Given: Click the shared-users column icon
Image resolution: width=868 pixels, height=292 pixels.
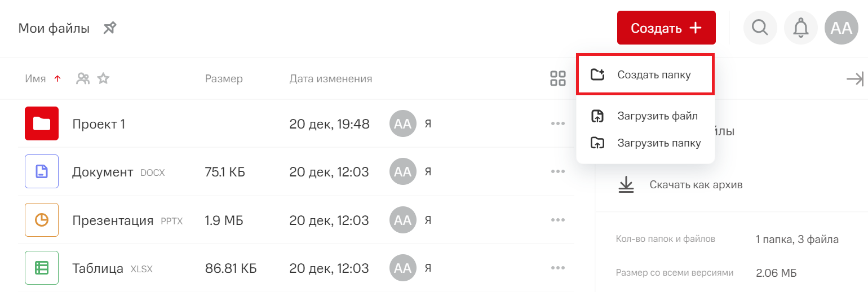Looking at the screenshot, I should coord(83,79).
